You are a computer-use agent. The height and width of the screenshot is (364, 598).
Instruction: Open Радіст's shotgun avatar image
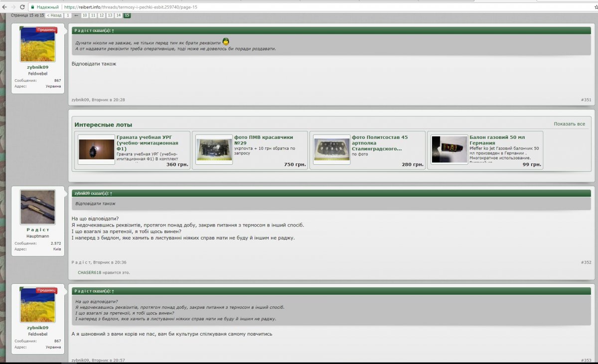tap(38, 207)
